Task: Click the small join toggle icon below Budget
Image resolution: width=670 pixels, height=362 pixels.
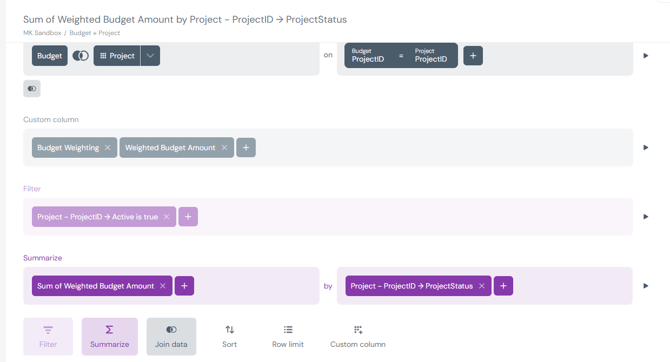Action: pyautogui.click(x=32, y=88)
